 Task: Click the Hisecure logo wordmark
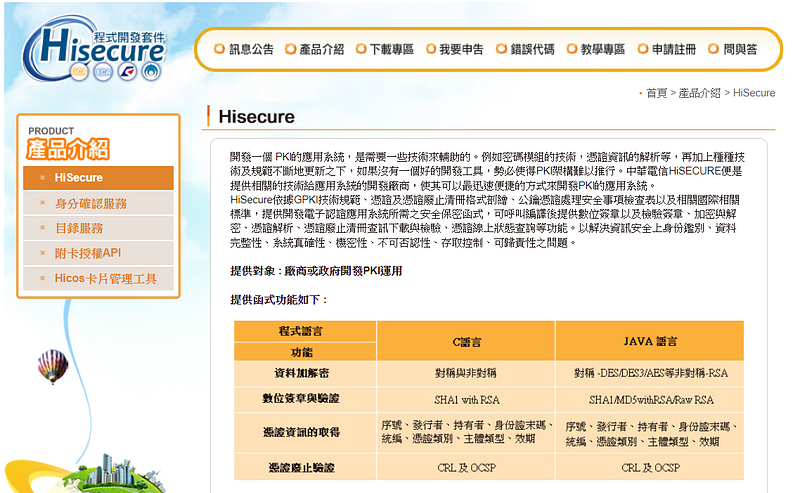point(102,49)
